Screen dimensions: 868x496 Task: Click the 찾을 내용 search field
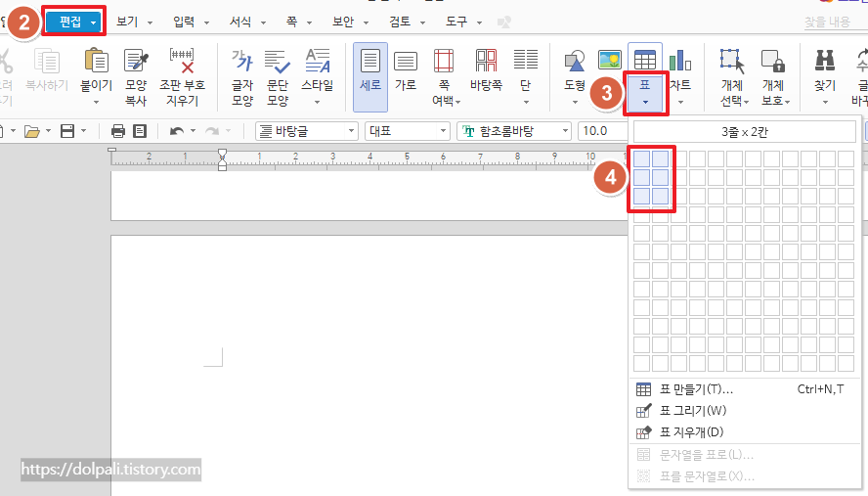coord(830,23)
